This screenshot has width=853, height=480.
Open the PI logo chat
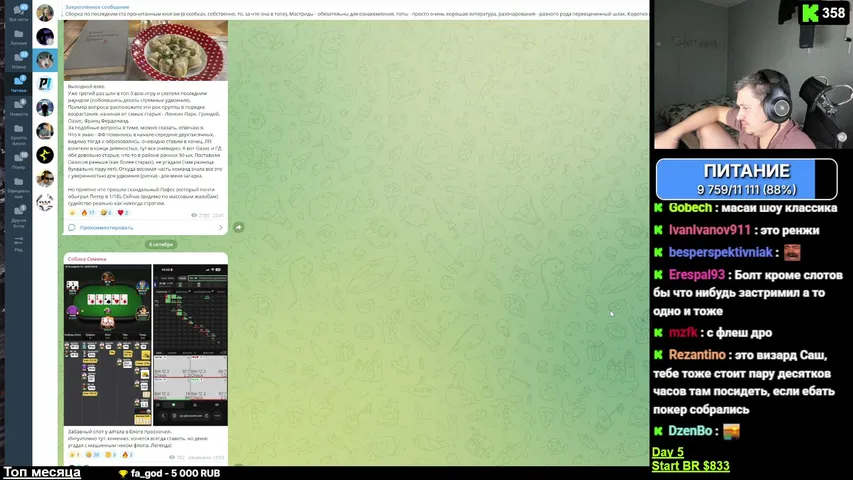(45, 84)
